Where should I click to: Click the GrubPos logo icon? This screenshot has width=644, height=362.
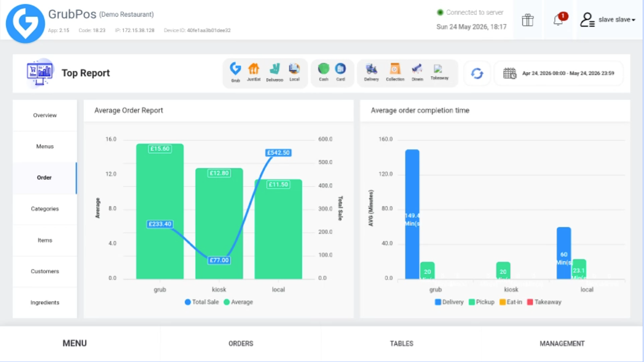[25, 23]
